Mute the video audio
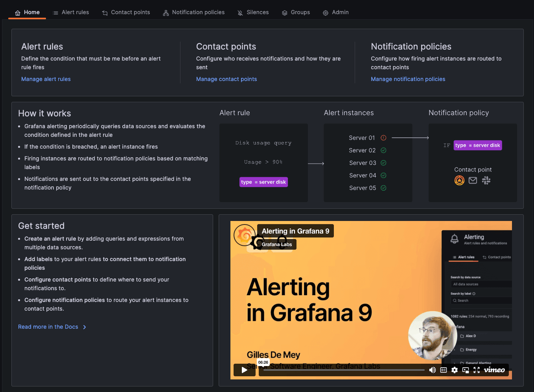Image resolution: width=534 pixels, height=392 pixels. coord(433,370)
